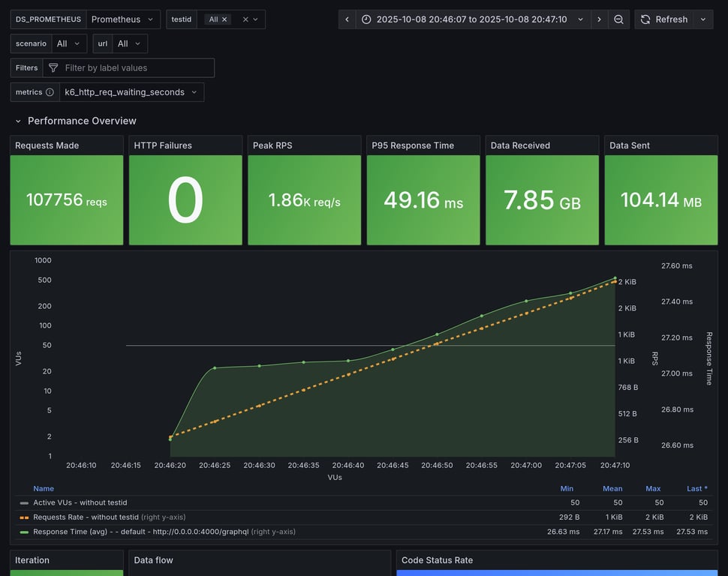Click the metrics info icon
The width and height of the screenshot is (728, 576).
(x=50, y=92)
